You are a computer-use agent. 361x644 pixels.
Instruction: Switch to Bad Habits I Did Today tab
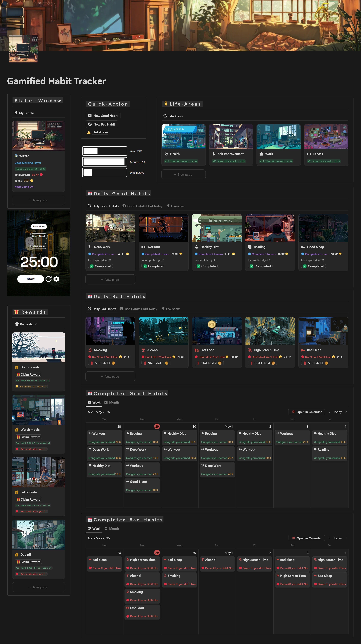pos(139,309)
